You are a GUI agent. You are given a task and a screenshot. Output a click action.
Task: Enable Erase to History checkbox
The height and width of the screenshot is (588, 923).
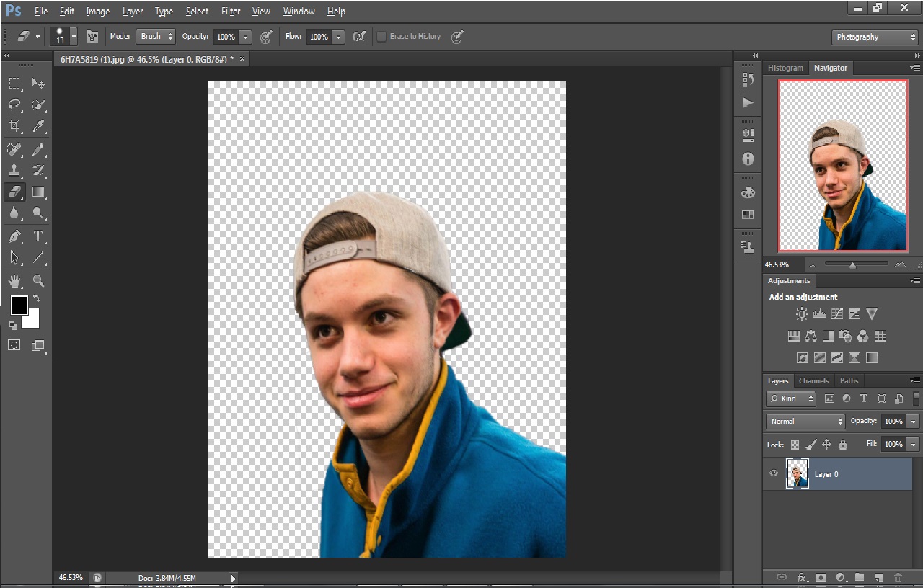click(381, 36)
